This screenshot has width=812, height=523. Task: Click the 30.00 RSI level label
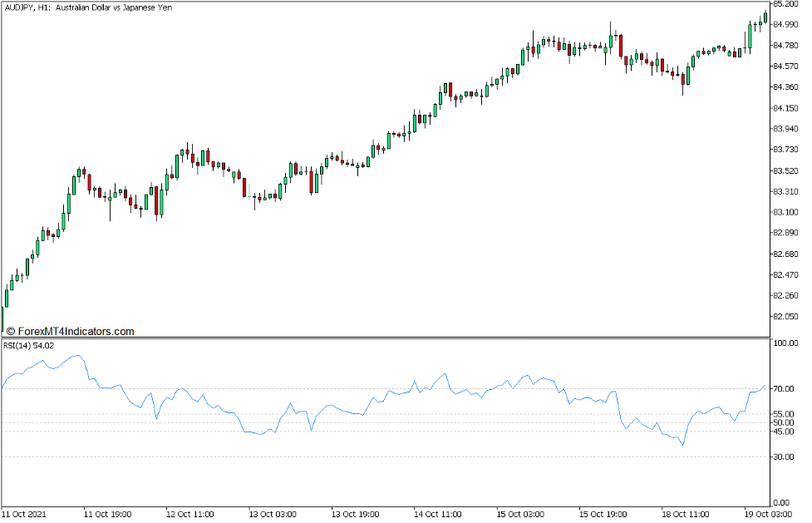[x=783, y=455]
